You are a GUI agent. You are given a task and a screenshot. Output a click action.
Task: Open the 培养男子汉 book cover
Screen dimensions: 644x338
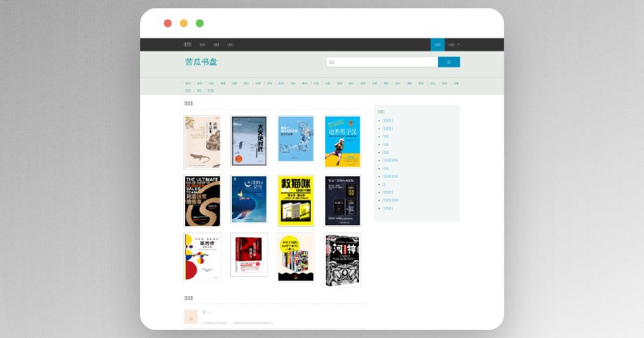point(343,142)
